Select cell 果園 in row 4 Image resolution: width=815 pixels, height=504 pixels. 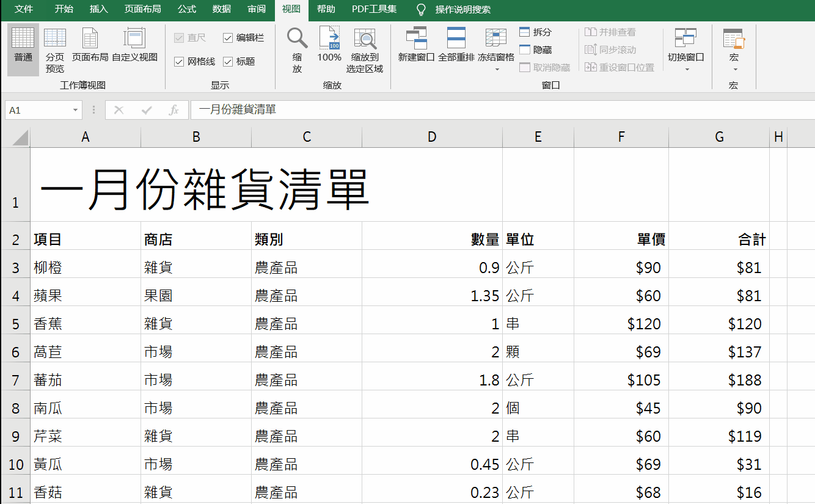(x=196, y=292)
